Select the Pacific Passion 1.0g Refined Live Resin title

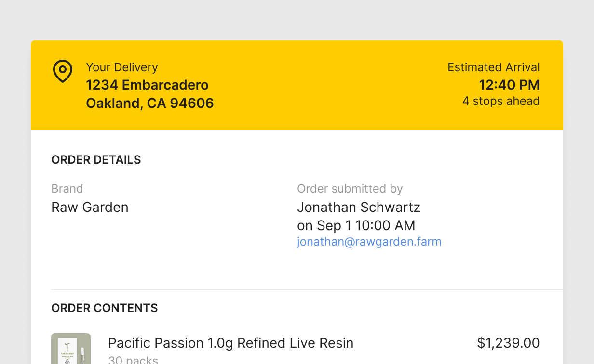tap(230, 343)
